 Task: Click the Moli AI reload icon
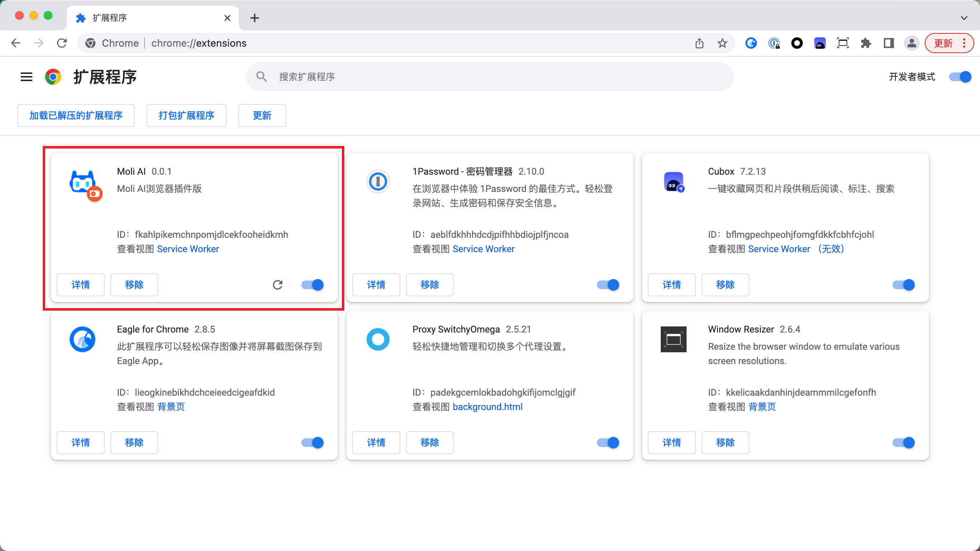point(277,284)
